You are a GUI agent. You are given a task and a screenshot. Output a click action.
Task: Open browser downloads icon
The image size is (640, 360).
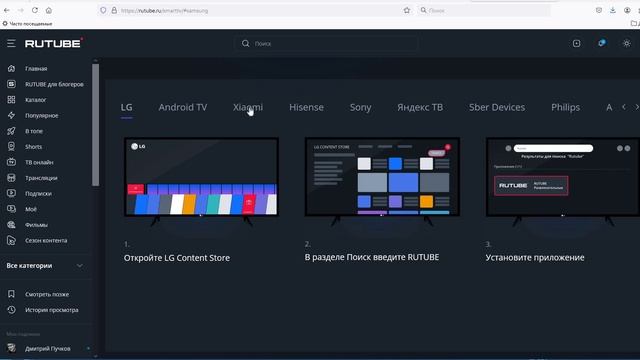point(613,10)
